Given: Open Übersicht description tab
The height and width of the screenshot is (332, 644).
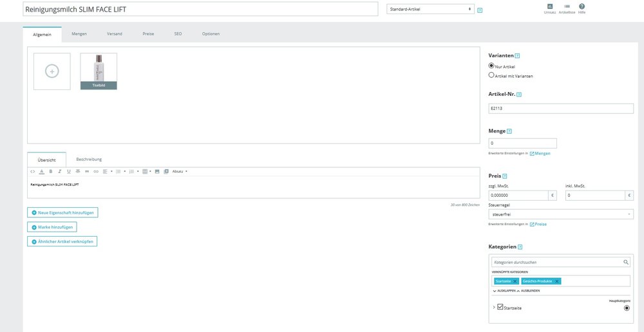Looking at the screenshot, I should point(46,160).
